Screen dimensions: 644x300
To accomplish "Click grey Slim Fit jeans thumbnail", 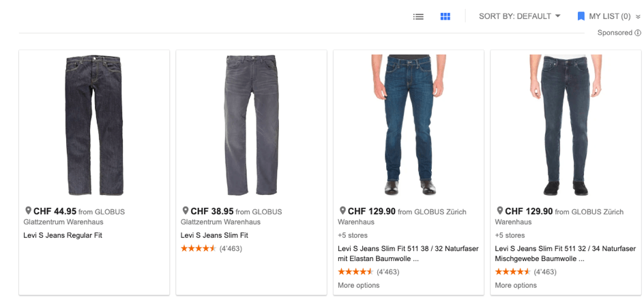I will point(251,125).
